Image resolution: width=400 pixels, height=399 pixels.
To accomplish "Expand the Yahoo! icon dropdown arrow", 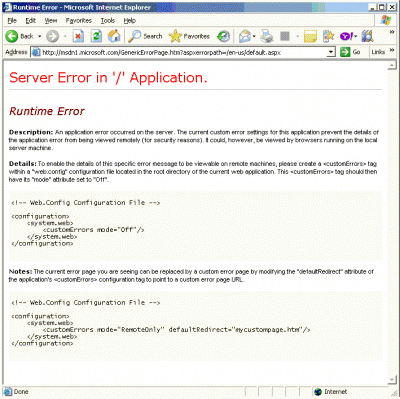I will coord(355,36).
